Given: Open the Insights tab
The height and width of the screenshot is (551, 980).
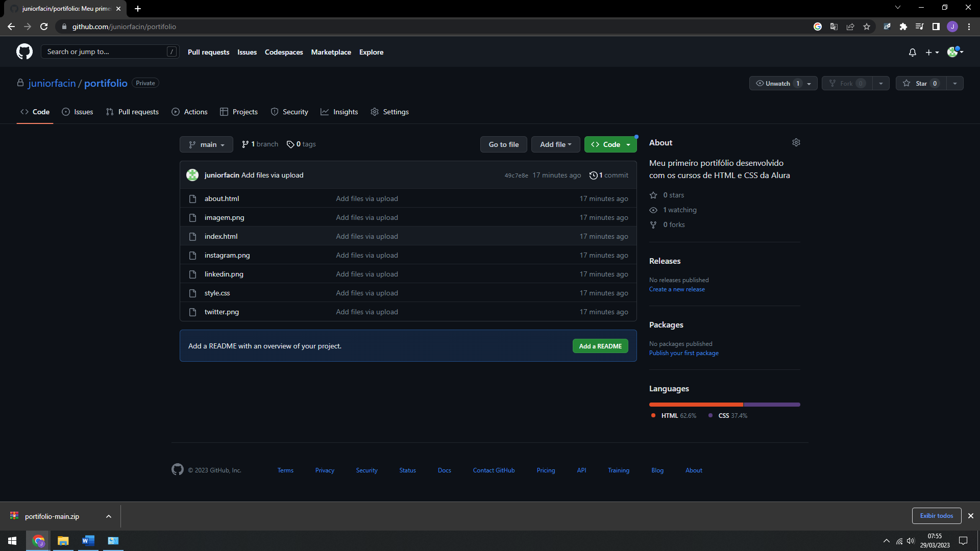Looking at the screenshot, I should (x=339, y=112).
